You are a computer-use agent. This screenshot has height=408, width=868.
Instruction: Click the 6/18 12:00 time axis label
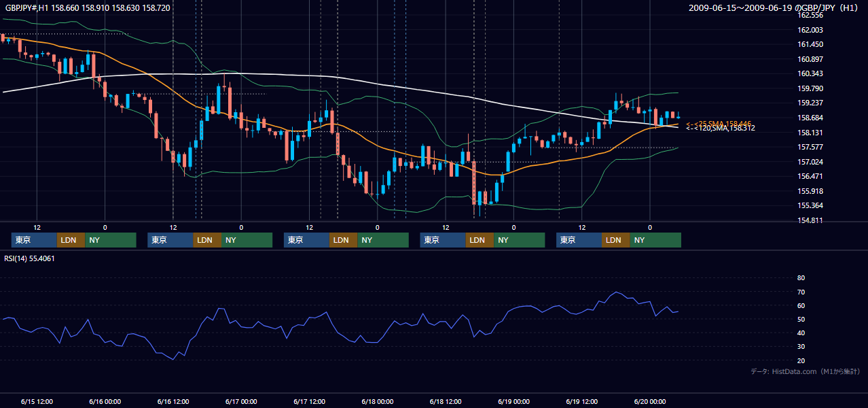[445, 401]
